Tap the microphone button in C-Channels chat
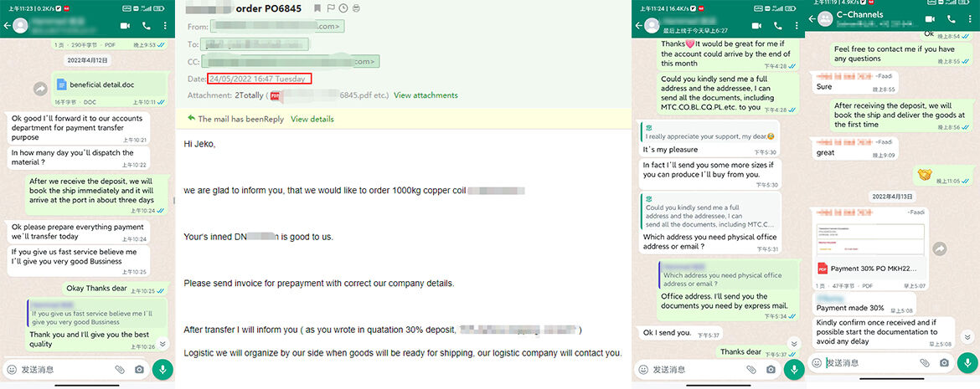 tap(967, 363)
